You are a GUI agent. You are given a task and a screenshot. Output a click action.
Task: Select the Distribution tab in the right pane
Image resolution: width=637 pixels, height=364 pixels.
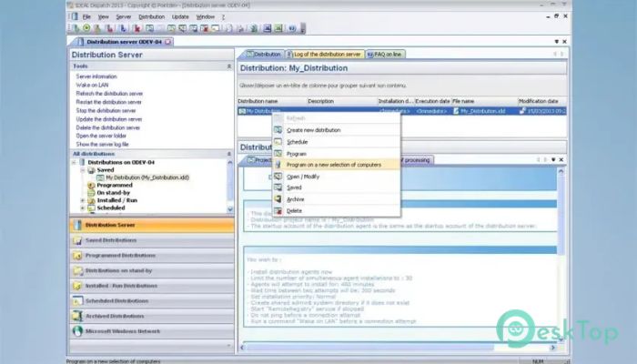coord(263,54)
